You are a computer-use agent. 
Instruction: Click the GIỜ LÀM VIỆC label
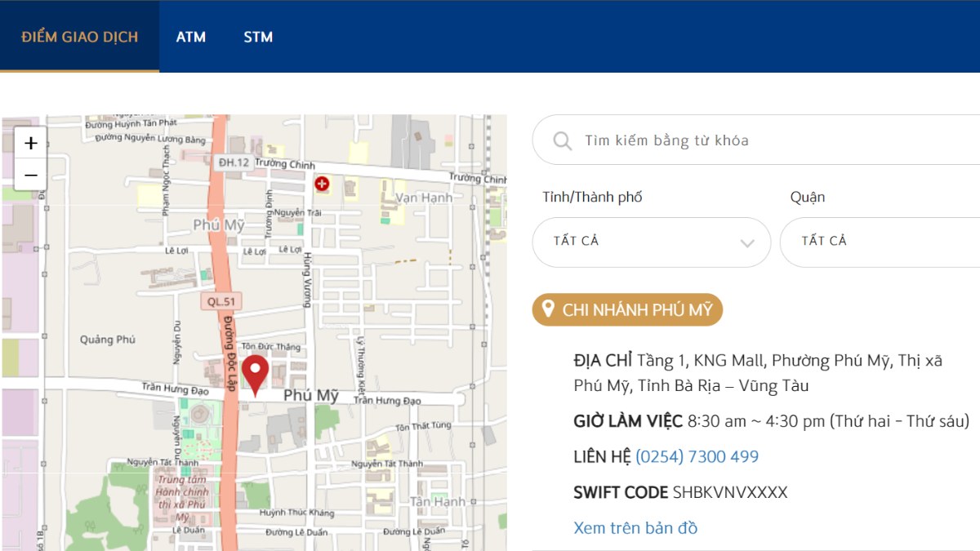[628, 421]
